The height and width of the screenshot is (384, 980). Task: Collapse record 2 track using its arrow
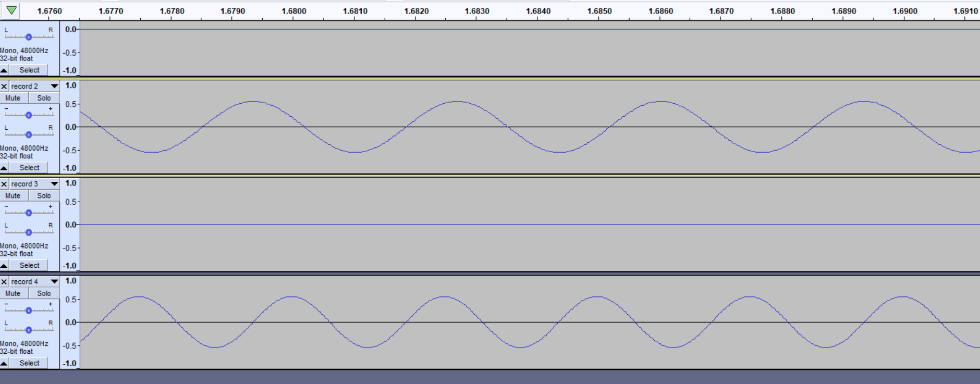coord(4,168)
